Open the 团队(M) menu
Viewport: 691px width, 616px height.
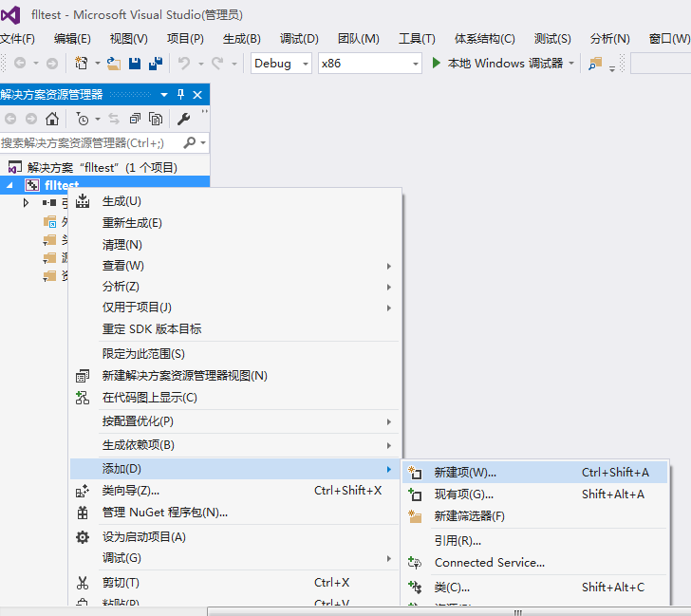click(x=358, y=39)
